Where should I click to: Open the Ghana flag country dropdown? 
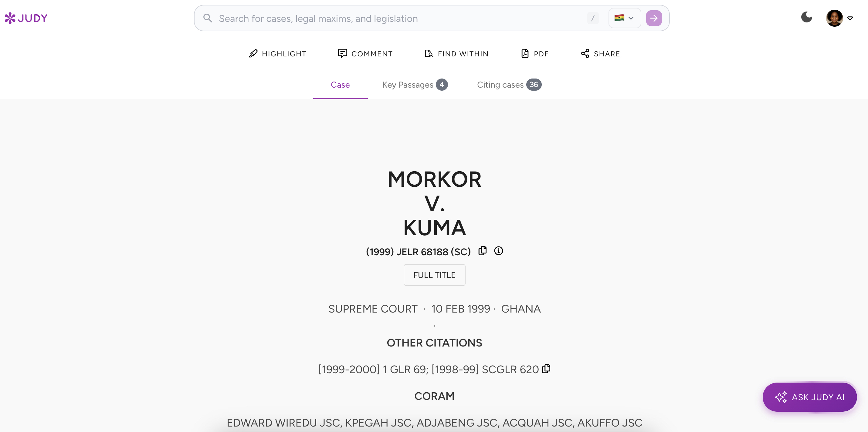click(624, 18)
